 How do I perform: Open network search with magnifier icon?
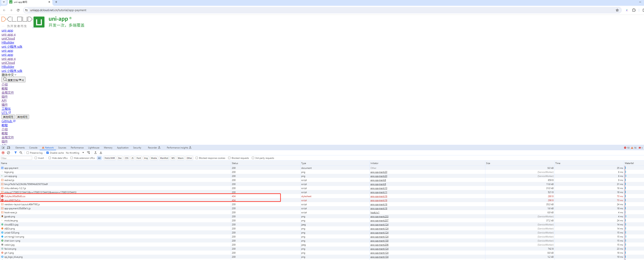coord(21,153)
